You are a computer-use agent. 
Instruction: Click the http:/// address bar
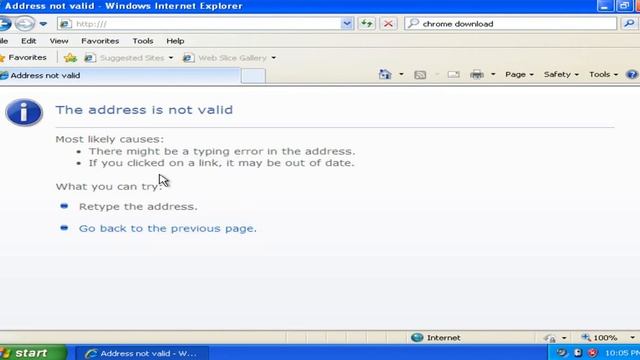200,24
